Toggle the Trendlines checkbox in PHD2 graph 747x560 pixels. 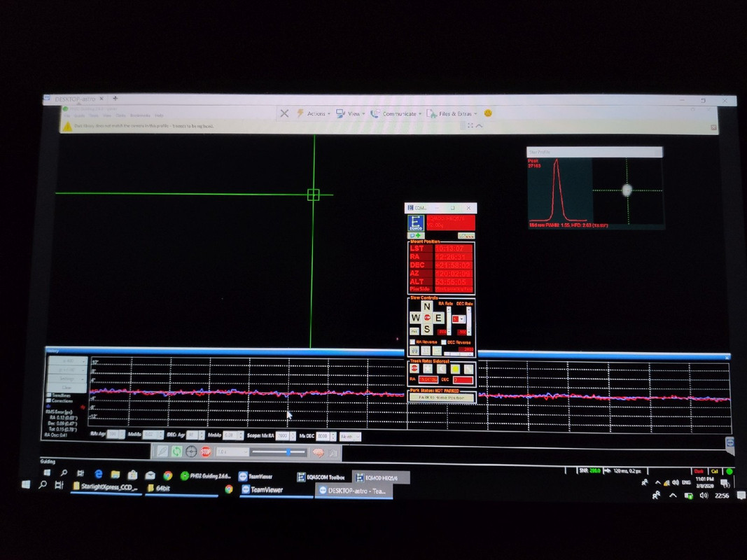point(49,395)
